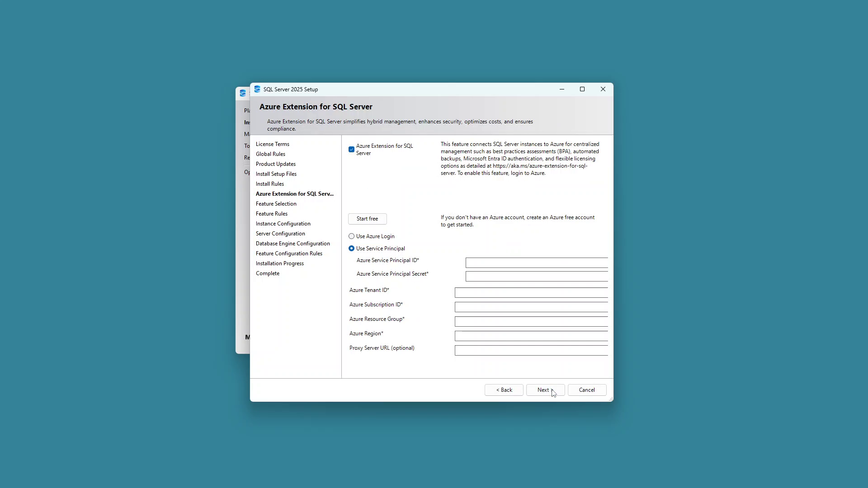Select Installation Progress in the steps list
868x488 pixels.
[280, 263]
